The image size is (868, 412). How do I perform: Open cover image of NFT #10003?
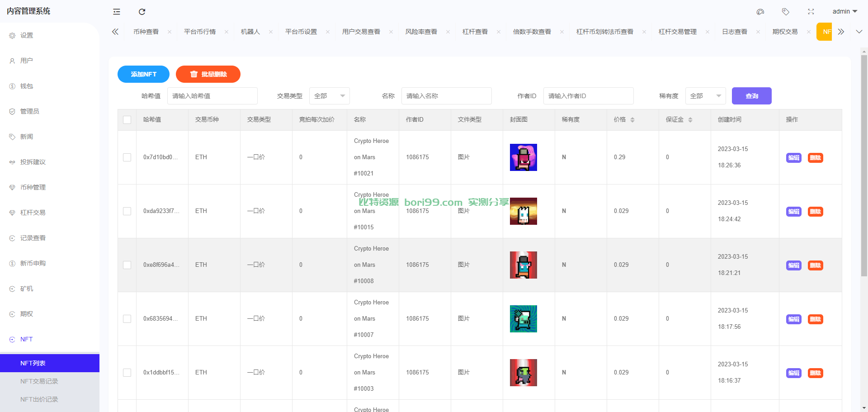click(524, 373)
